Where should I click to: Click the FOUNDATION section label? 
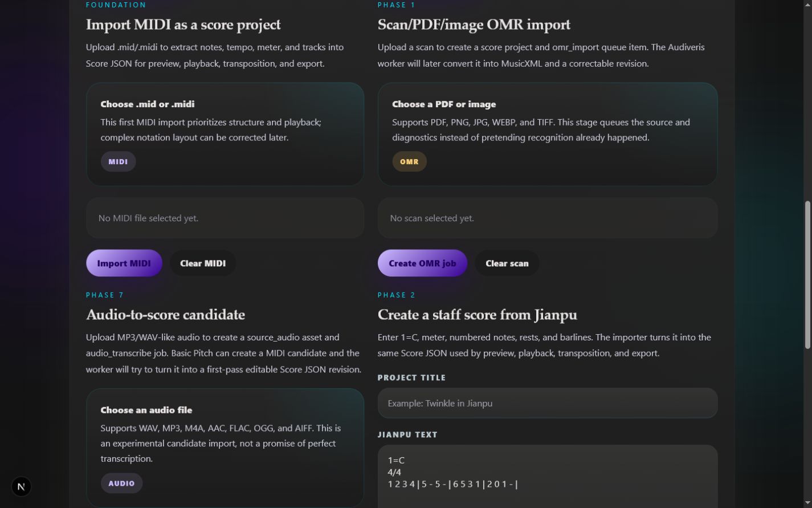(116, 5)
